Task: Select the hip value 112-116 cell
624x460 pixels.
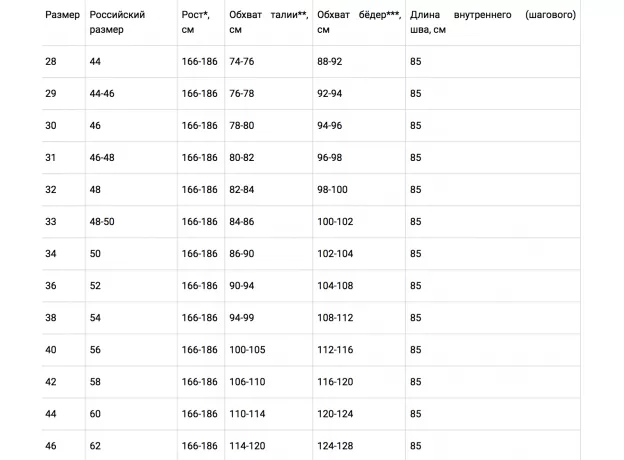Action: pos(335,350)
